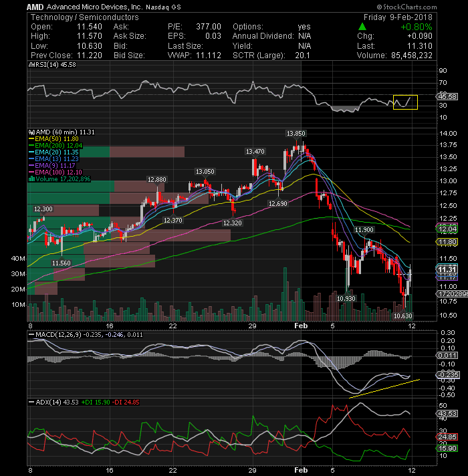Click the Options value 'yes'
468x476 pixels.
[x=304, y=27]
